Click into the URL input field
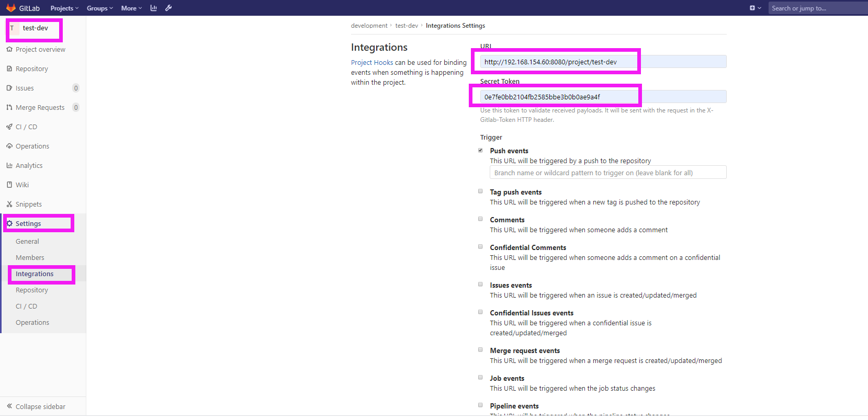 coord(603,62)
